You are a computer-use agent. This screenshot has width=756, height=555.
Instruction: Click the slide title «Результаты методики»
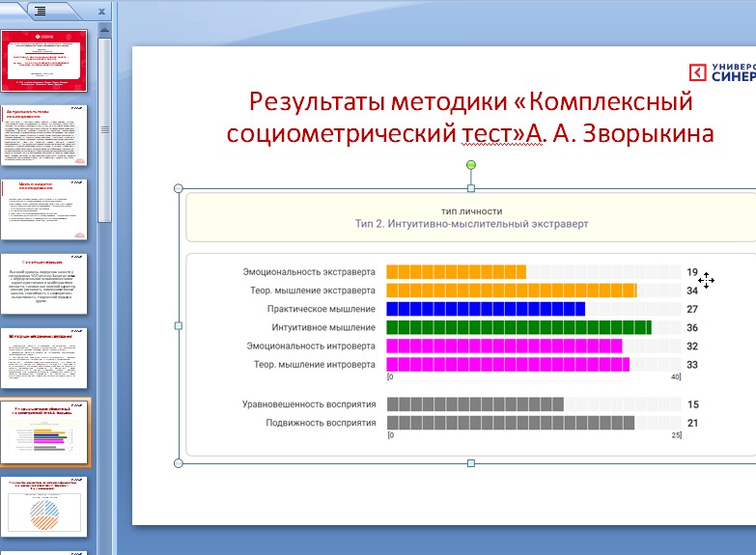[470, 118]
